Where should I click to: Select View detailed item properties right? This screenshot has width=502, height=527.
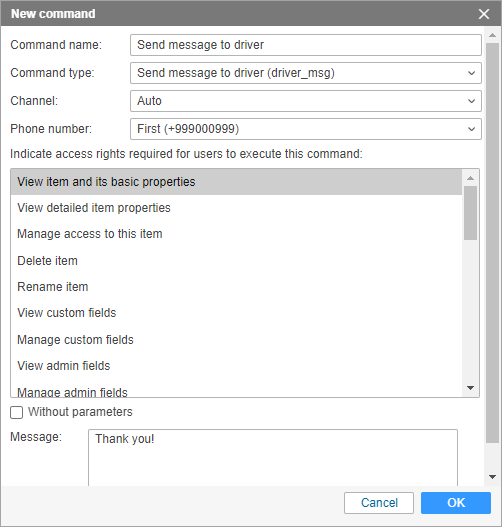click(236, 208)
